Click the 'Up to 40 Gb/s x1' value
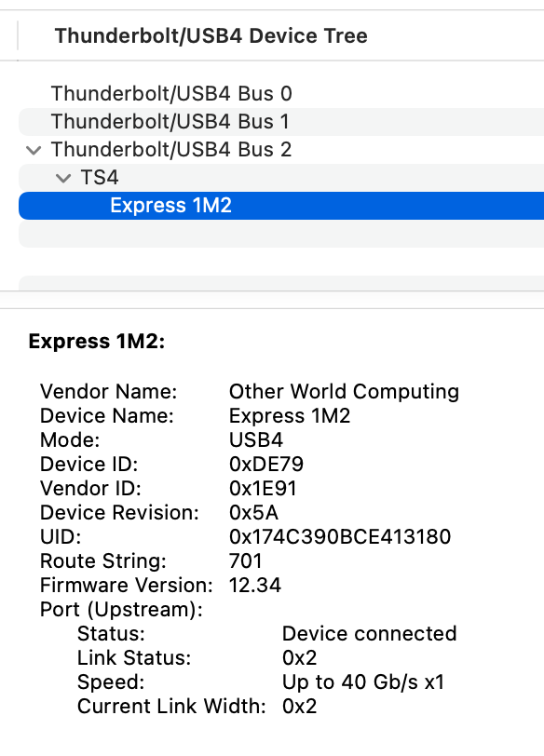544x756 pixels. tap(362, 682)
